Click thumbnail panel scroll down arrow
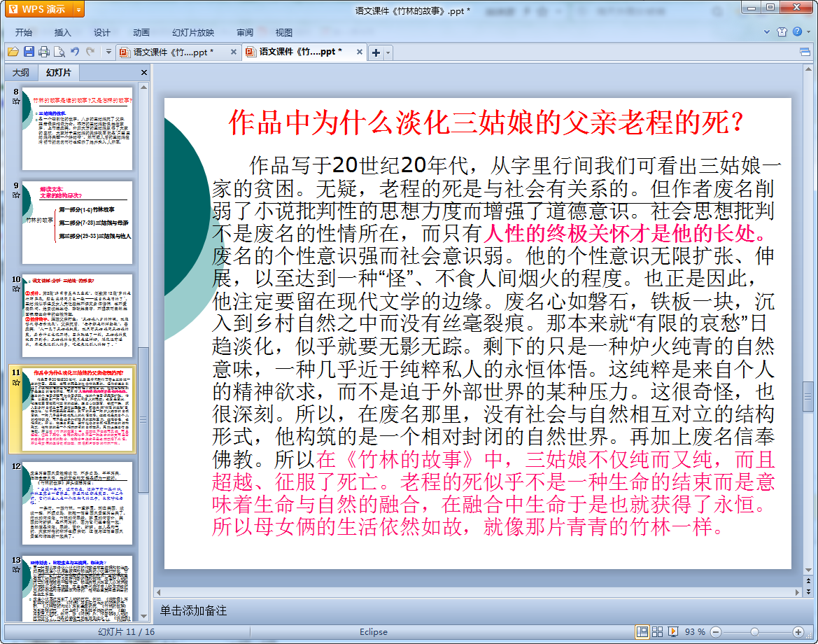This screenshot has height=644, width=818. pos(144,616)
